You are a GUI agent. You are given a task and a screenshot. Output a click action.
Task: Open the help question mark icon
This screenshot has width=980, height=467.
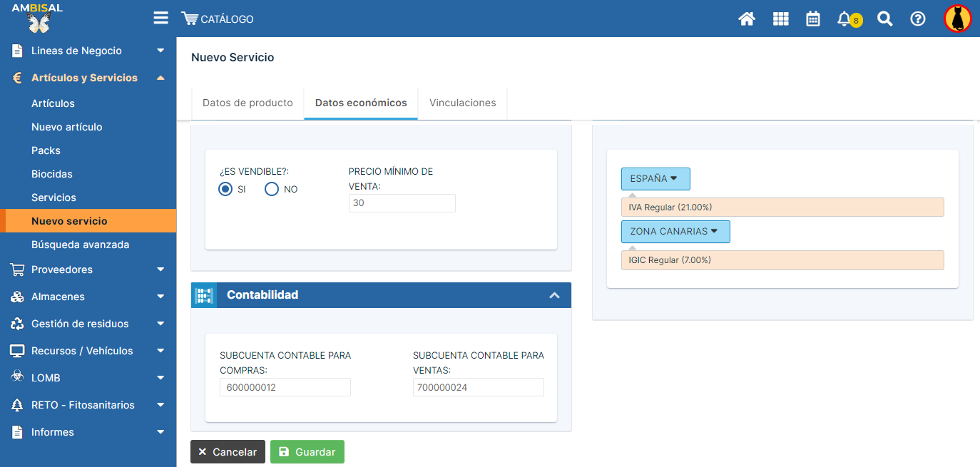[x=918, y=19]
